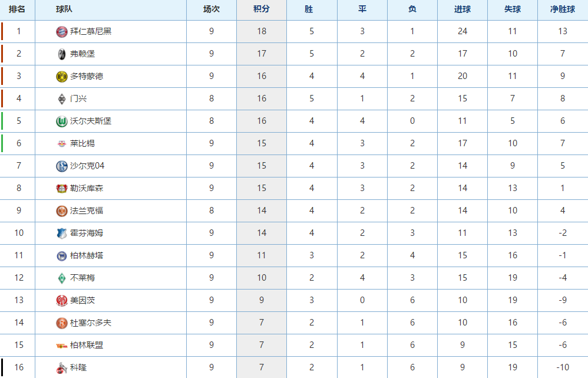Screen dimensions: 588x378
Task: Click the Eintracht Frankfurt logo
Action: (x=61, y=211)
